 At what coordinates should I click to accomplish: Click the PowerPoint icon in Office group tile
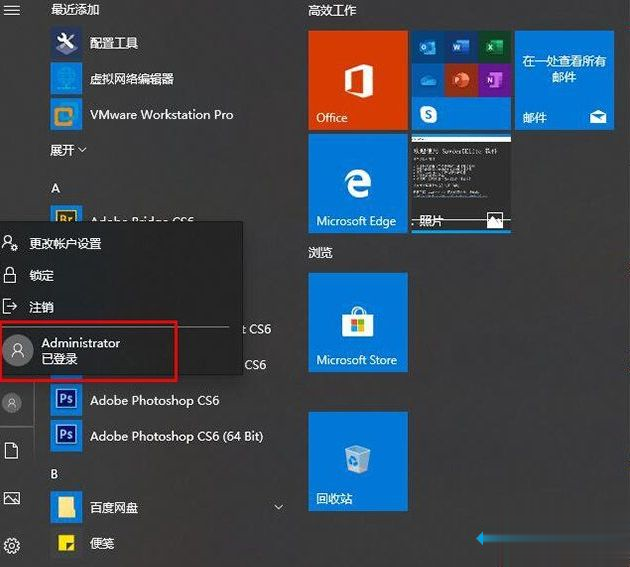pyautogui.click(x=461, y=81)
